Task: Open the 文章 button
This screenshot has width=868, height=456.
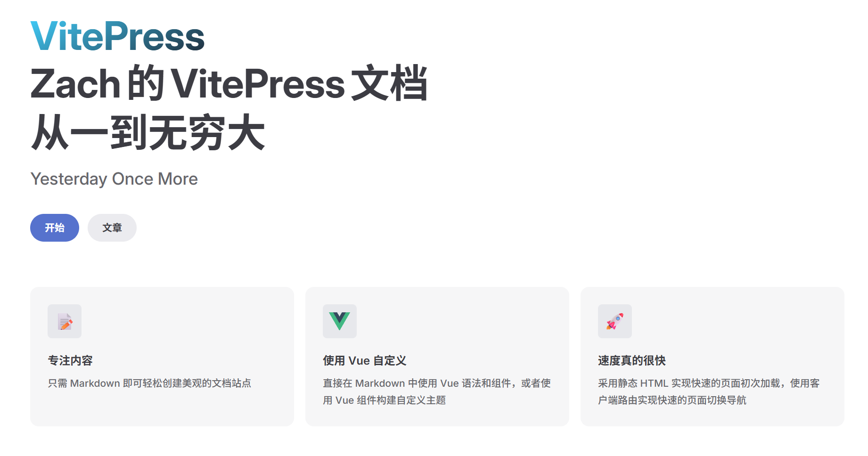Action: (x=112, y=228)
